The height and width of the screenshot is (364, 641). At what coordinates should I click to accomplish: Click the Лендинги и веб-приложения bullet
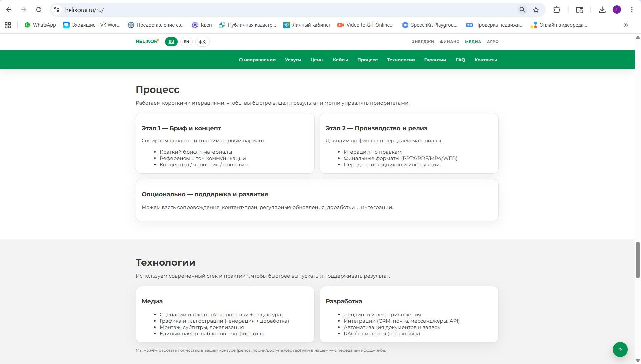click(382, 315)
